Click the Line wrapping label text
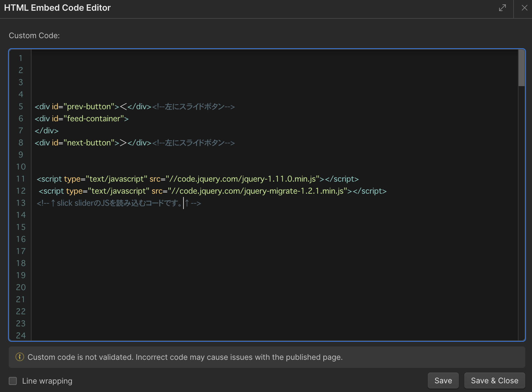The width and height of the screenshot is (532, 392). point(47,381)
